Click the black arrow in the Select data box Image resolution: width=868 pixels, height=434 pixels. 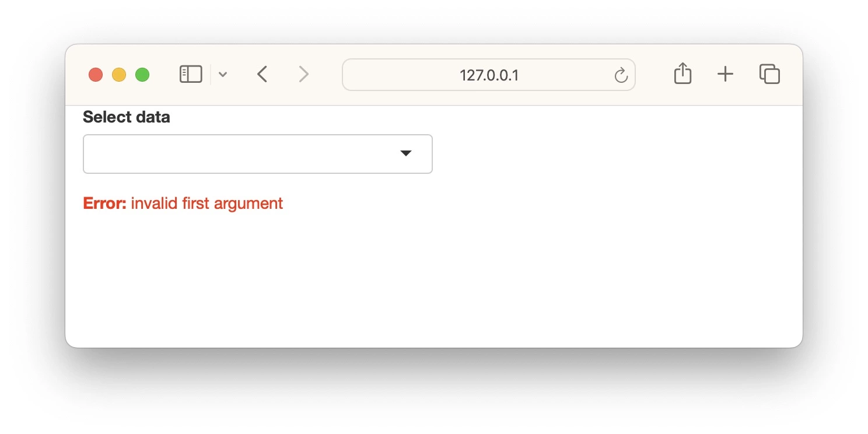click(406, 153)
